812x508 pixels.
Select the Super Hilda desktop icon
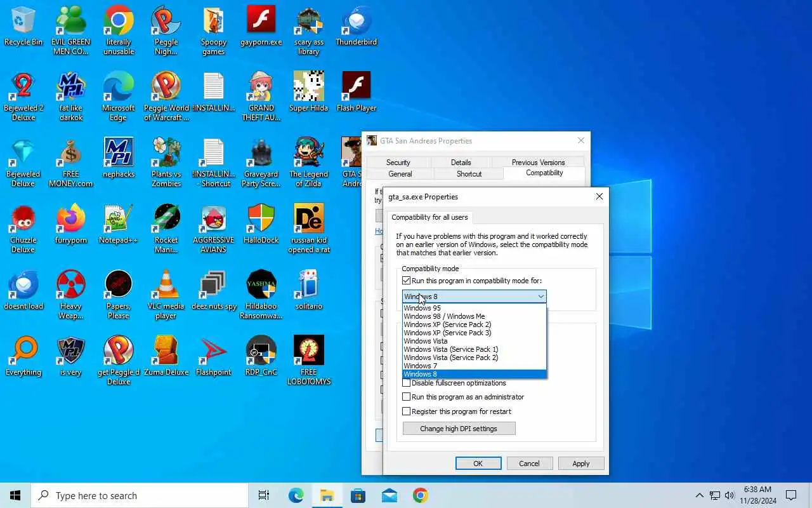click(x=309, y=92)
